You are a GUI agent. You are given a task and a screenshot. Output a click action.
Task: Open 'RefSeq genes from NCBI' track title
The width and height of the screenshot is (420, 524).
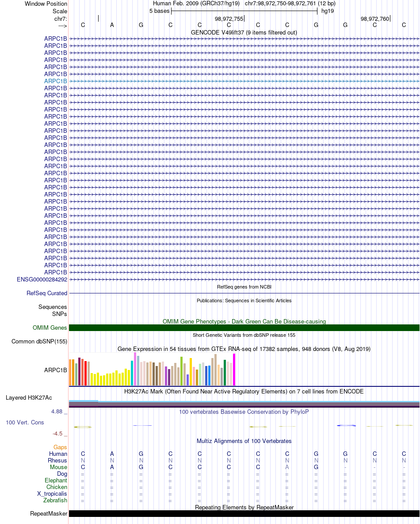[244, 287]
